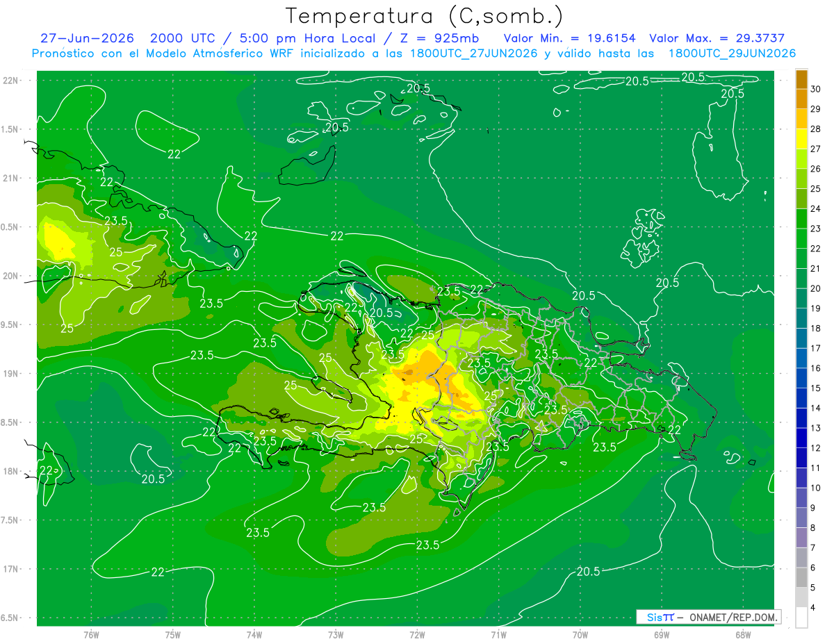Click the teal legend swatch between 18 and 19

click(x=801, y=318)
